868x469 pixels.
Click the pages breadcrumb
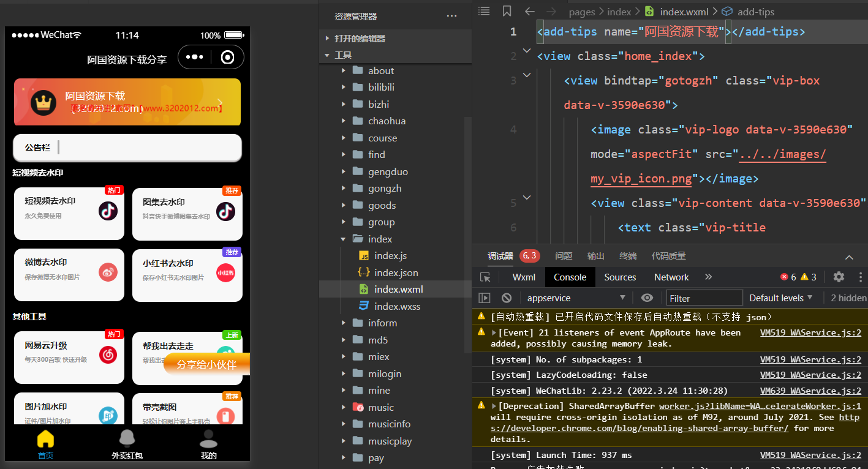coord(581,12)
